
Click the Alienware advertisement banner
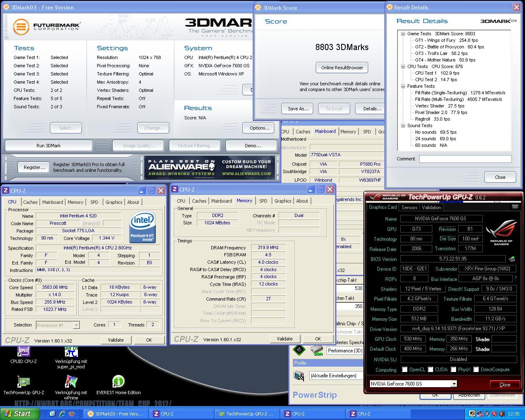(210, 167)
